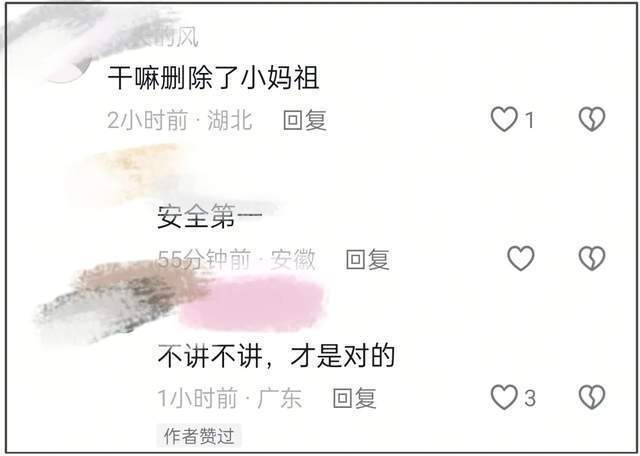Click the 作者赞过 tag
The height and width of the screenshot is (456, 640).
(x=199, y=436)
